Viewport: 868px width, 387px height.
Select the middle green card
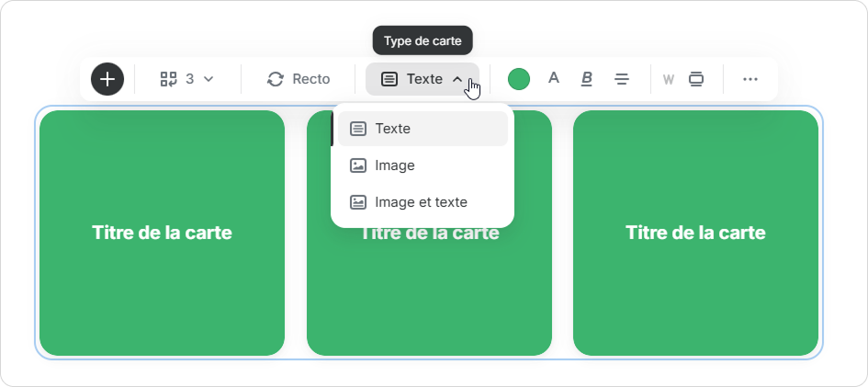[429, 294]
